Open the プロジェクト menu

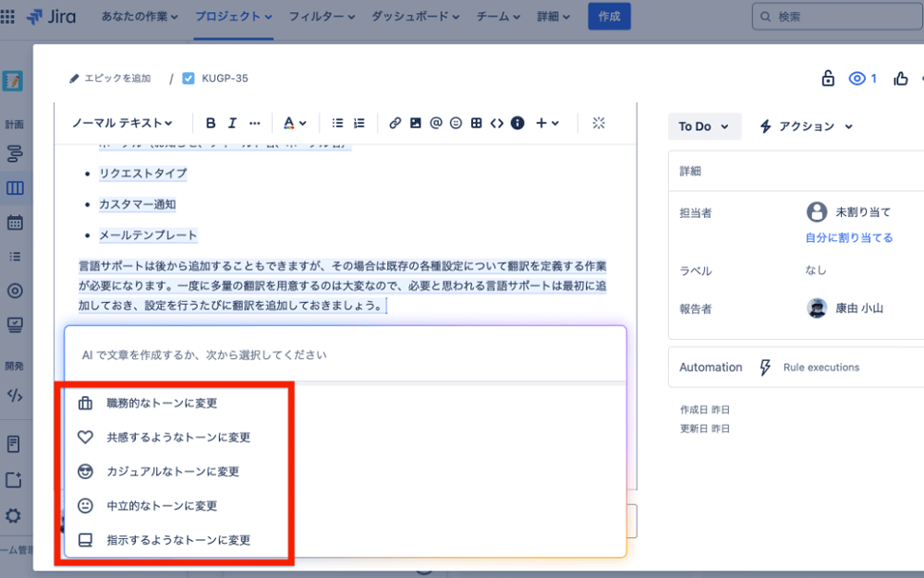coord(234,17)
